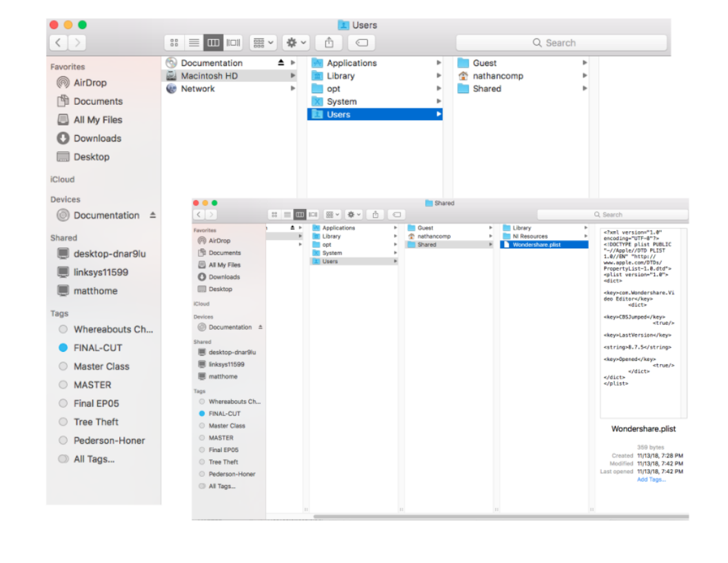Screen dimensions: 728x563
Task: Enable column view in the Shared window toolbar
Action: (300, 215)
